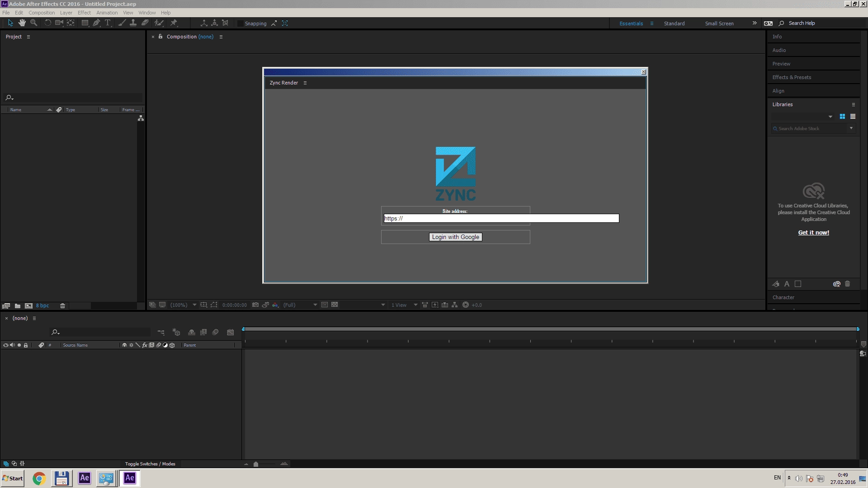Open the Animation menu
Screen dimensions: 868x488
click(x=107, y=13)
